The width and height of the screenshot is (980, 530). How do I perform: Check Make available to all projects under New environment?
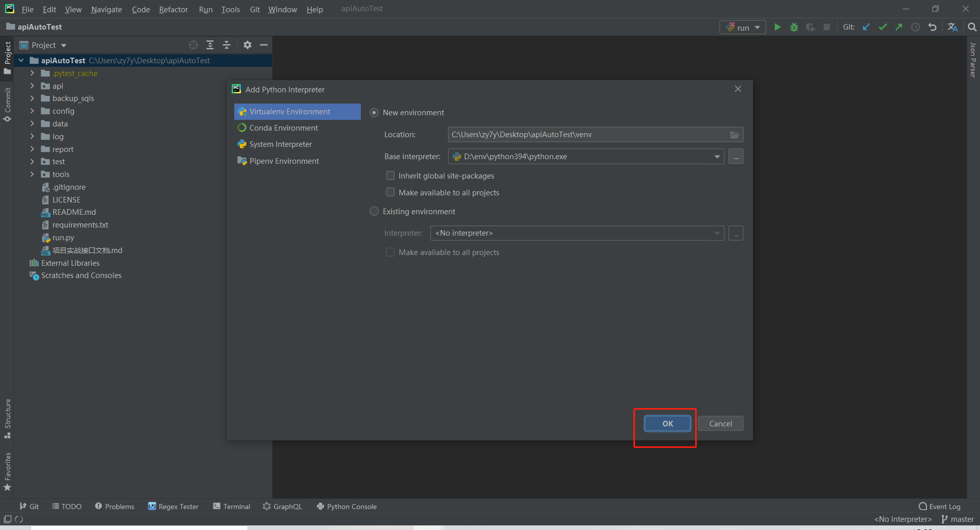tap(390, 192)
